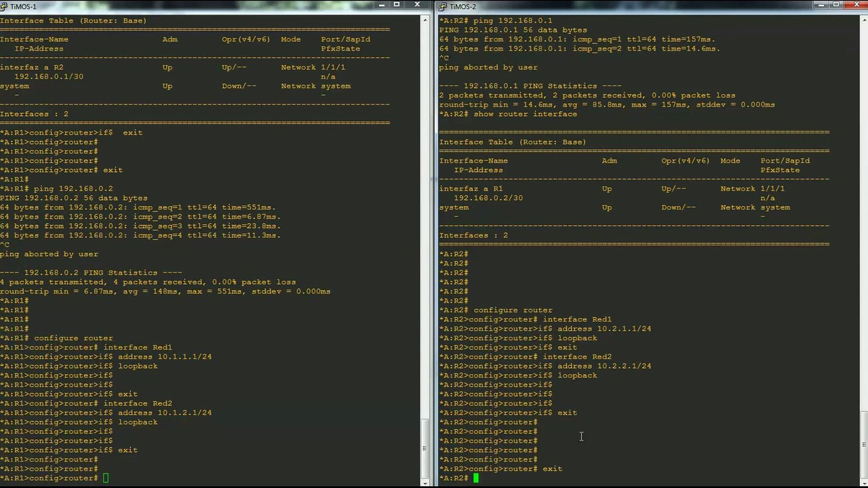
Task: Click 'ping aborted by user' in TiMOS-1
Action: coord(50,254)
